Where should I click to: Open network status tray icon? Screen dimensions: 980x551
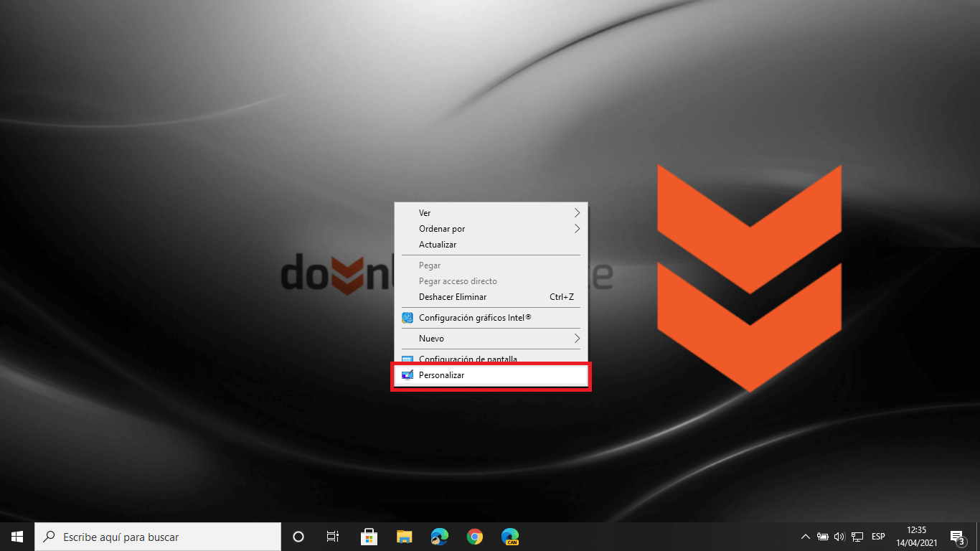coord(857,537)
